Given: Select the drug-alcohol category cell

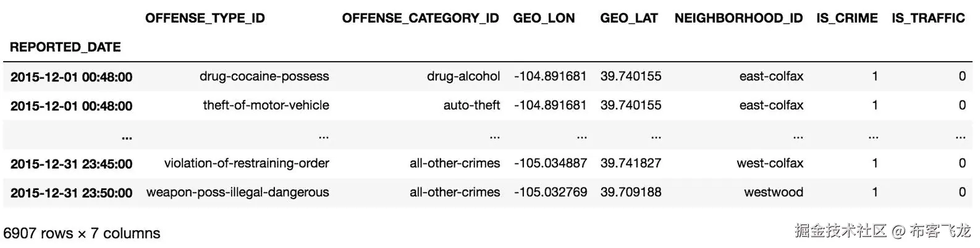Looking at the screenshot, I should [463, 76].
